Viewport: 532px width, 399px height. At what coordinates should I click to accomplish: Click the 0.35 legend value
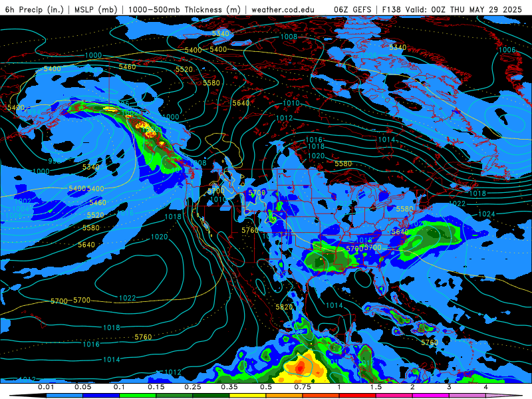(x=229, y=387)
